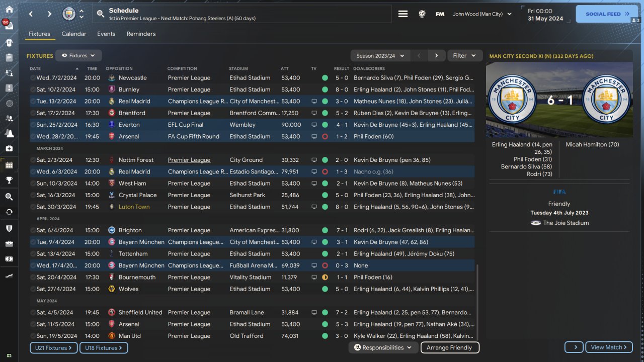Toggle the check circle on the Newcastle row
644x362 pixels.
(x=33, y=78)
